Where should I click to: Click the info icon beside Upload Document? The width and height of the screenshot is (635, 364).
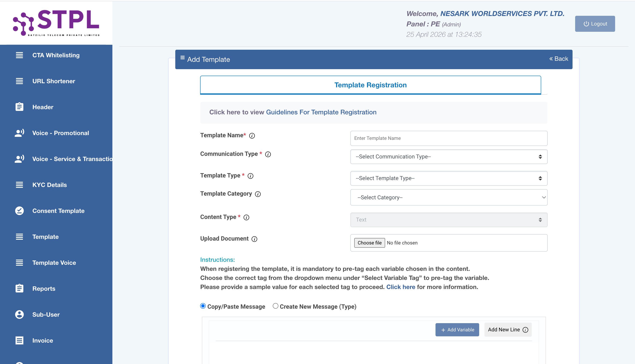point(254,239)
